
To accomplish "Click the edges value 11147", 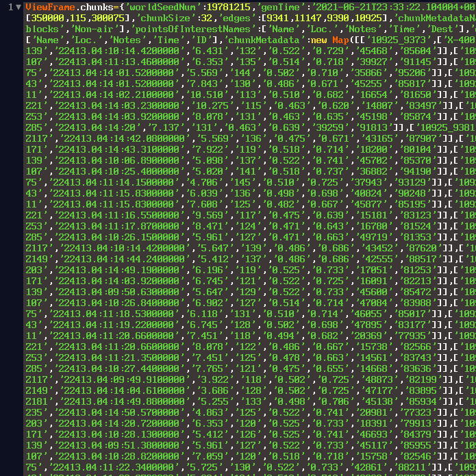I will [308, 18].
